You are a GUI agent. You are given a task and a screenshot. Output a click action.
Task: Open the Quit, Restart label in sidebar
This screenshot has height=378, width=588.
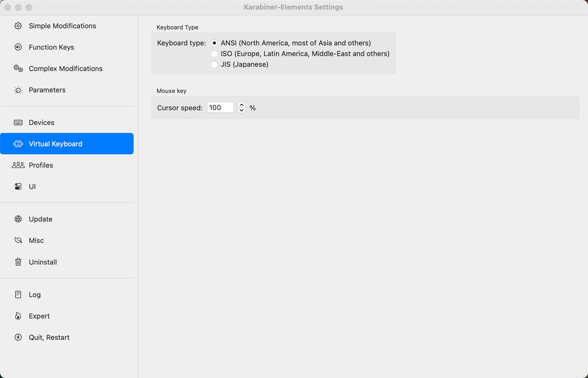pos(49,337)
